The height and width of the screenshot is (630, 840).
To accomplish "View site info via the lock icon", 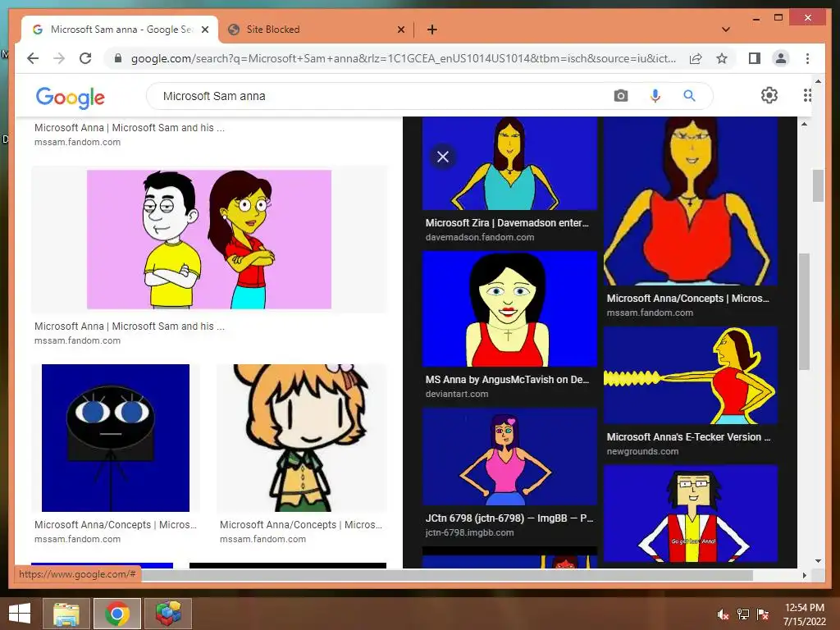I will [118, 58].
